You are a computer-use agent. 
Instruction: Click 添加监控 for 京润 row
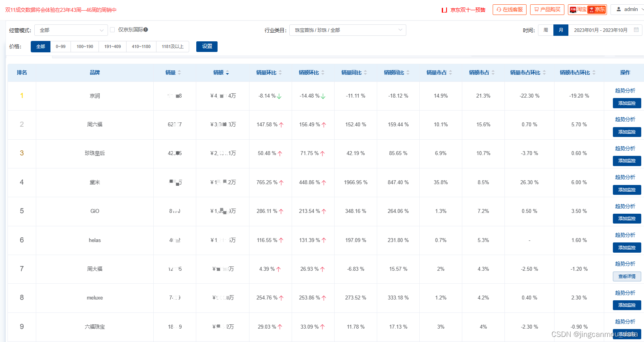coord(627,103)
